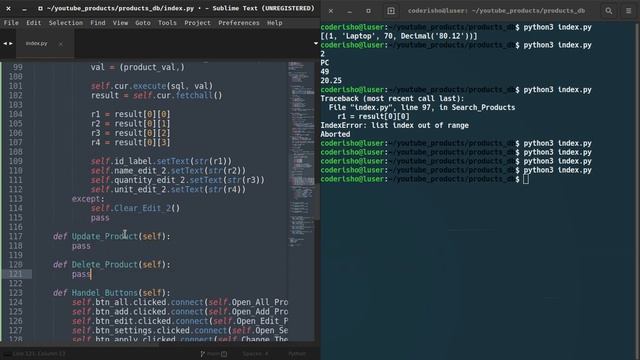Open new terminal tab icon

click(x=391, y=11)
